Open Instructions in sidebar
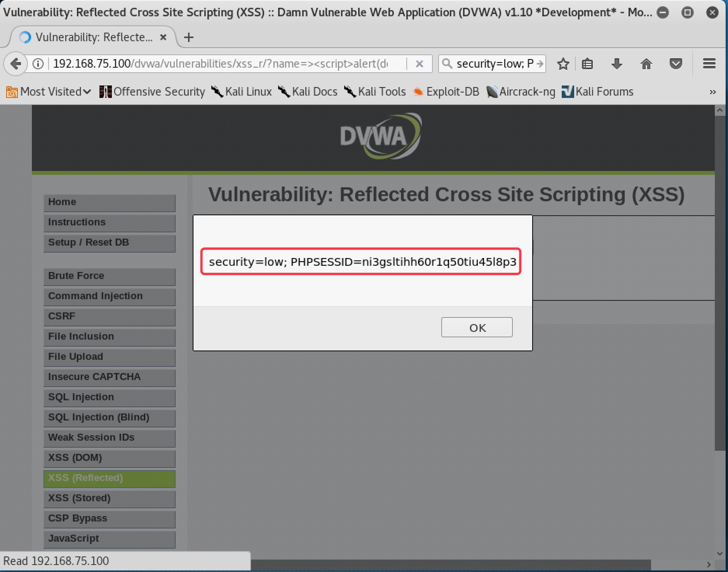 [110, 223]
